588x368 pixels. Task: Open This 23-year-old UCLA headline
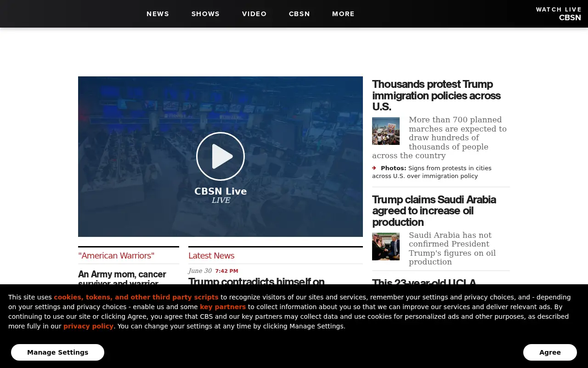coord(424,281)
